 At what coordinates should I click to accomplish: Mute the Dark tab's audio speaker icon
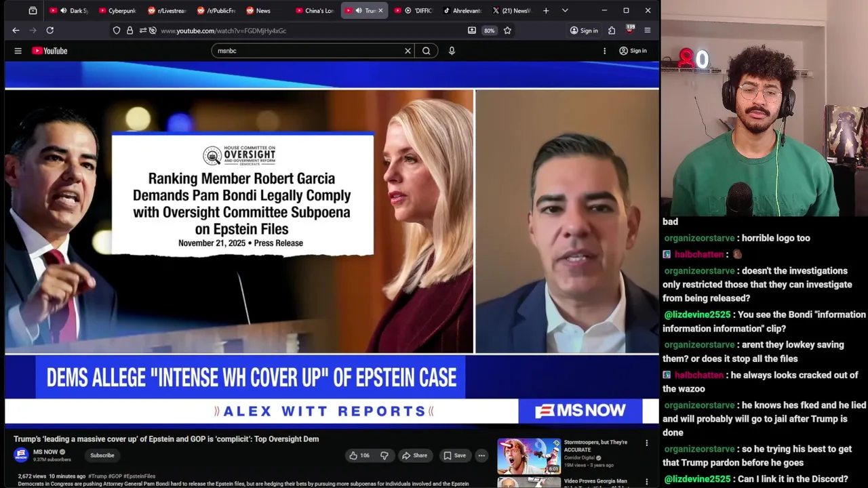(64, 11)
